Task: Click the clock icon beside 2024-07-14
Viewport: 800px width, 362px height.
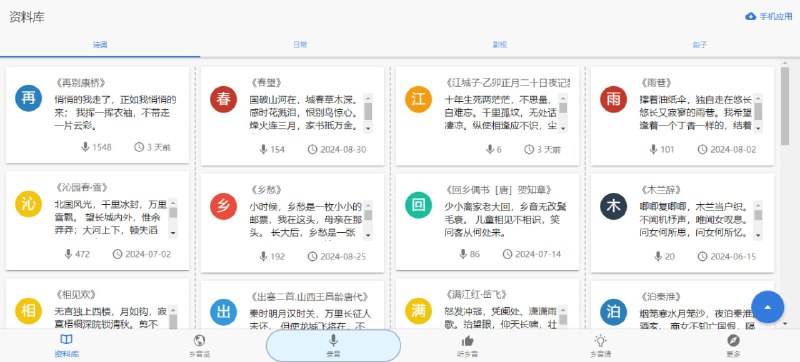Action: (x=507, y=254)
